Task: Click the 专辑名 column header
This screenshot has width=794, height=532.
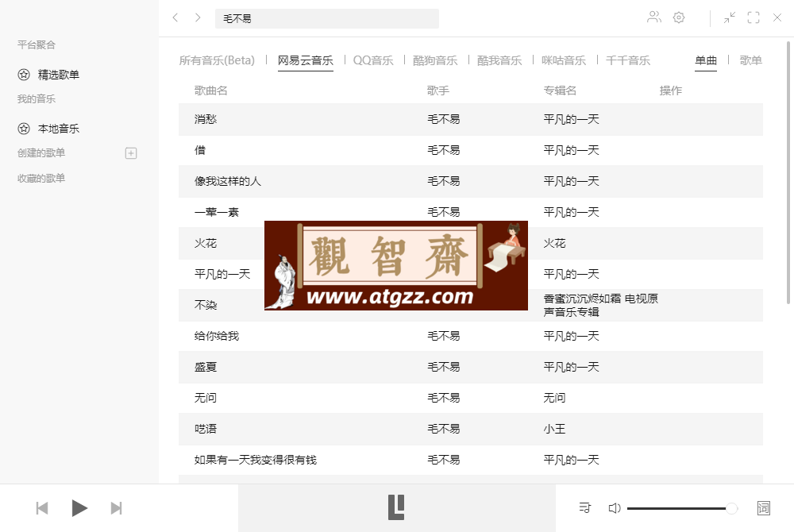Action: (560, 91)
